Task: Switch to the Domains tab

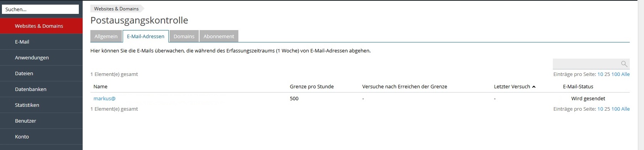Action: point(184,36)
